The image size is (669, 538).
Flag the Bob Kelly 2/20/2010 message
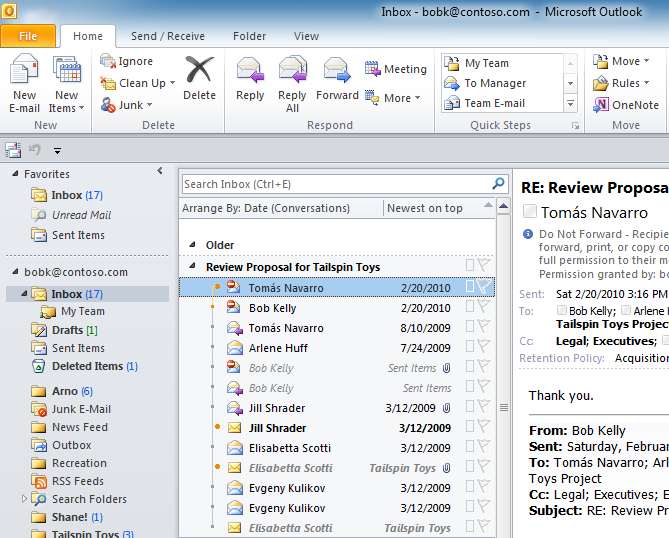tap(484, 306)
